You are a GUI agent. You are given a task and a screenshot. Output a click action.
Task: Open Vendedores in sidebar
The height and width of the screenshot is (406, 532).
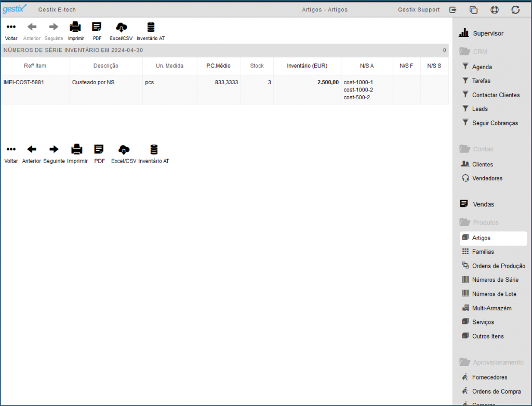click(x=482, y=178)
